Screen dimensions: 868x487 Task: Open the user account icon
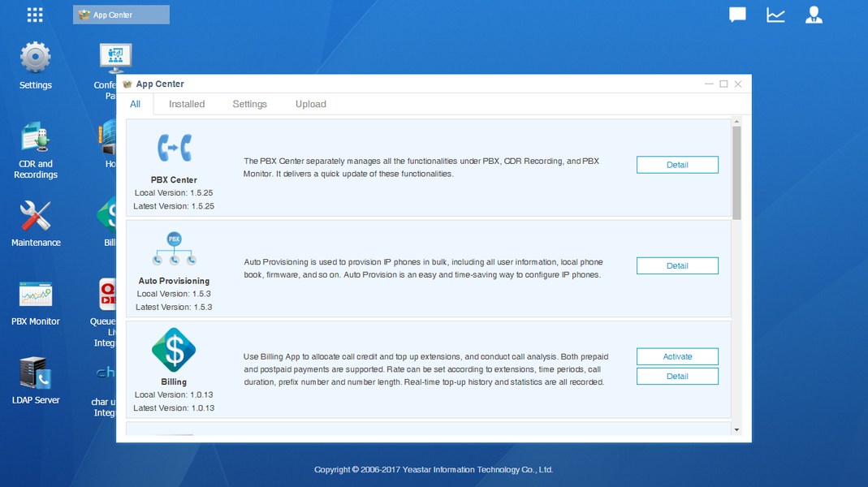[x=814, y=15]
